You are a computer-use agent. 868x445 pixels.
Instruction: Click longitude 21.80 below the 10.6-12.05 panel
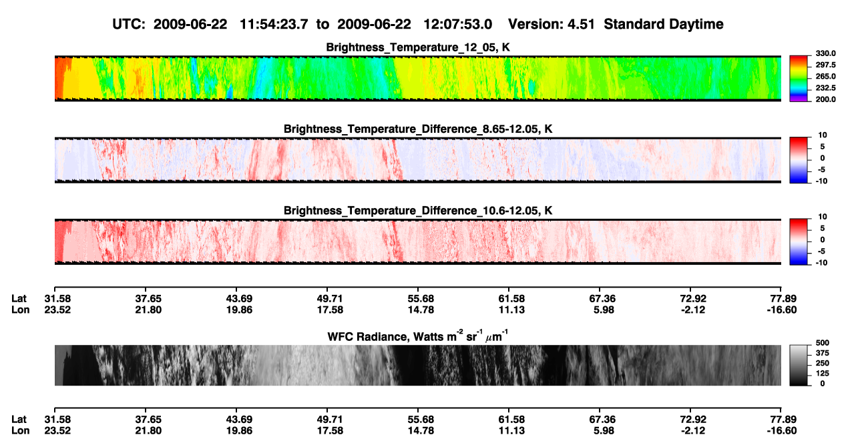pyautogui.click(x=147, y=309)
